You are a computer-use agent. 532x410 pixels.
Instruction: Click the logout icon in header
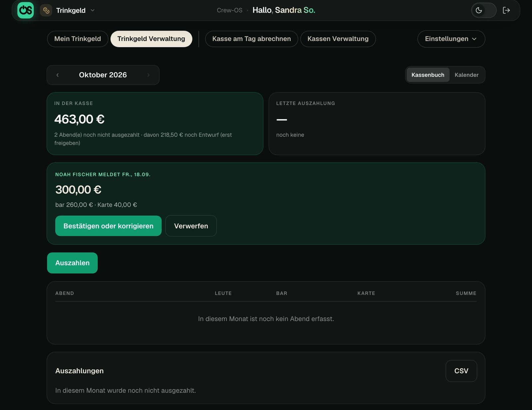[506, 10]
